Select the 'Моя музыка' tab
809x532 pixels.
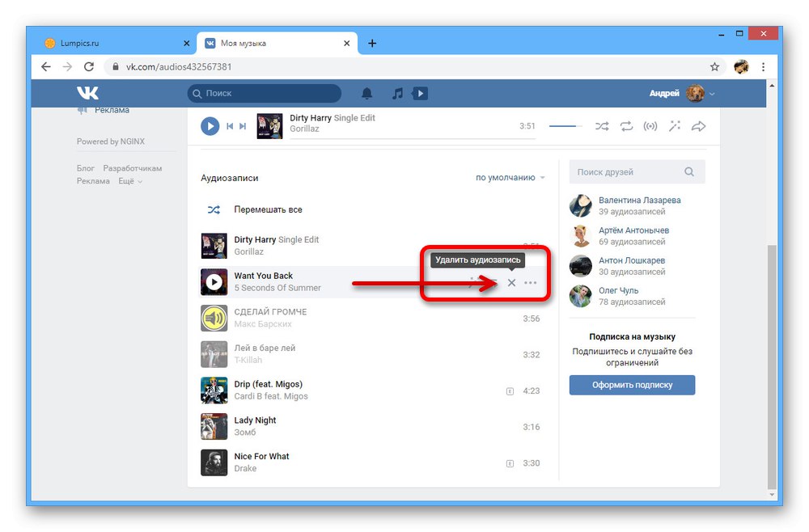[x=277, y=44]
